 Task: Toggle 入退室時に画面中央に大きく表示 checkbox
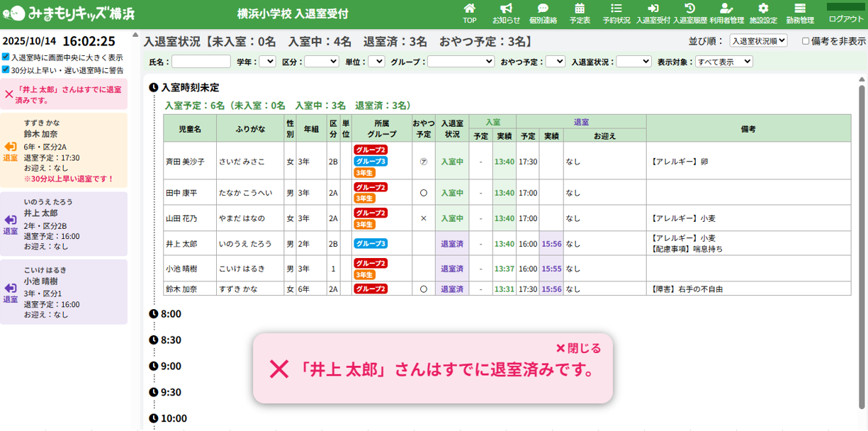click(6, 57)
